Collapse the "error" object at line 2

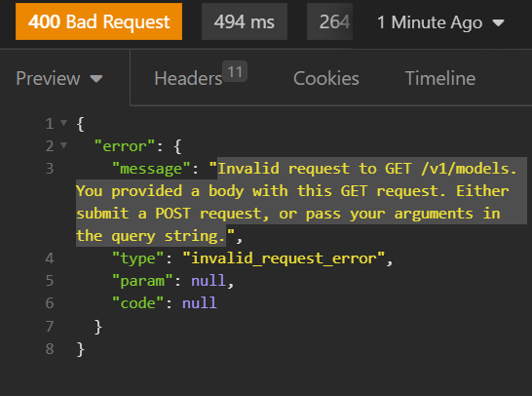click(63, 145)
